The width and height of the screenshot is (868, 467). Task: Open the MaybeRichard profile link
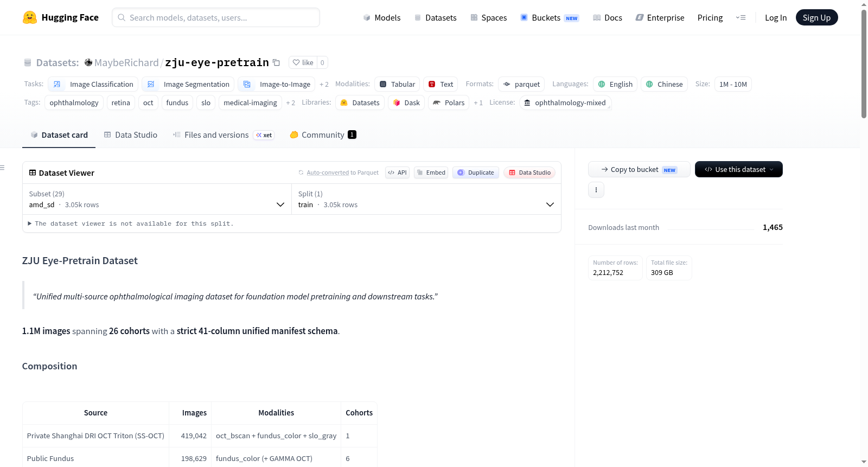click(126, 62)
